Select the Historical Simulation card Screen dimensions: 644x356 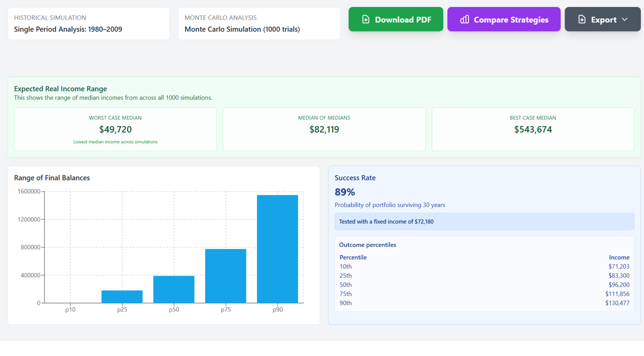pyautogui.click(x=88, y=23)
